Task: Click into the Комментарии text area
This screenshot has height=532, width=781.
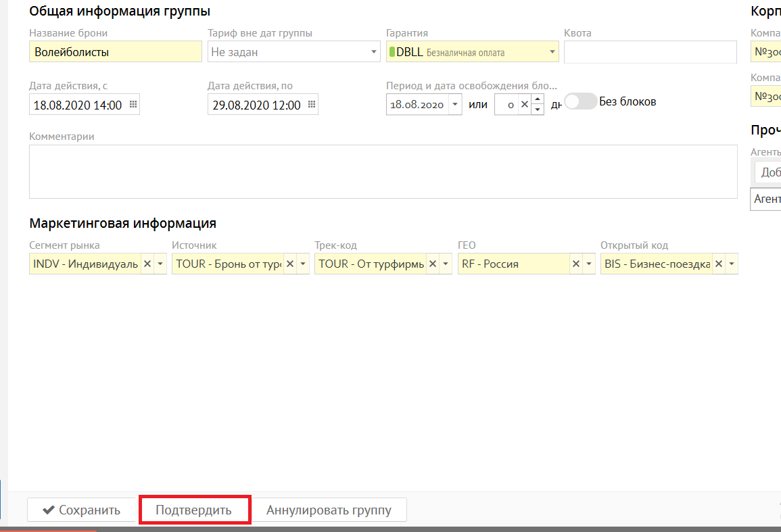Action: coord(383,172)
